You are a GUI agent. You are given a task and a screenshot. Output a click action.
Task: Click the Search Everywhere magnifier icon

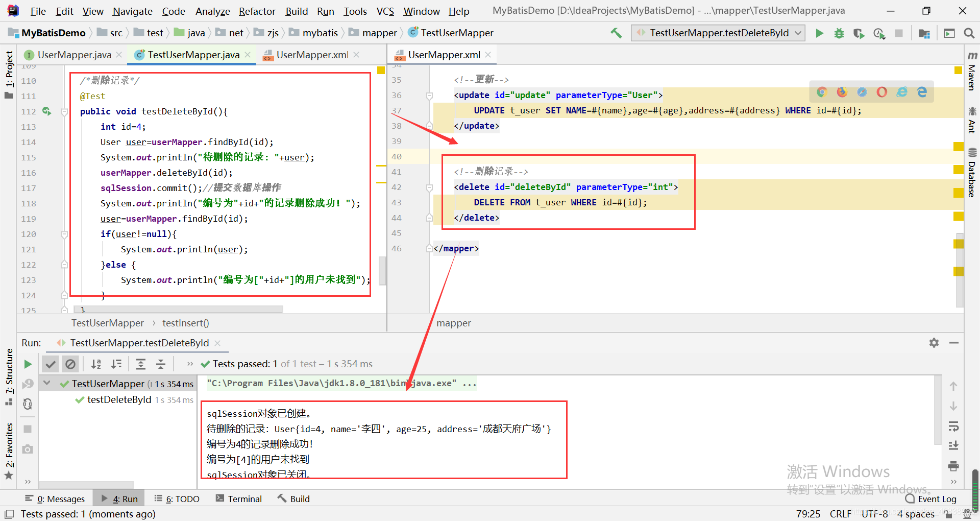point(969,33)
